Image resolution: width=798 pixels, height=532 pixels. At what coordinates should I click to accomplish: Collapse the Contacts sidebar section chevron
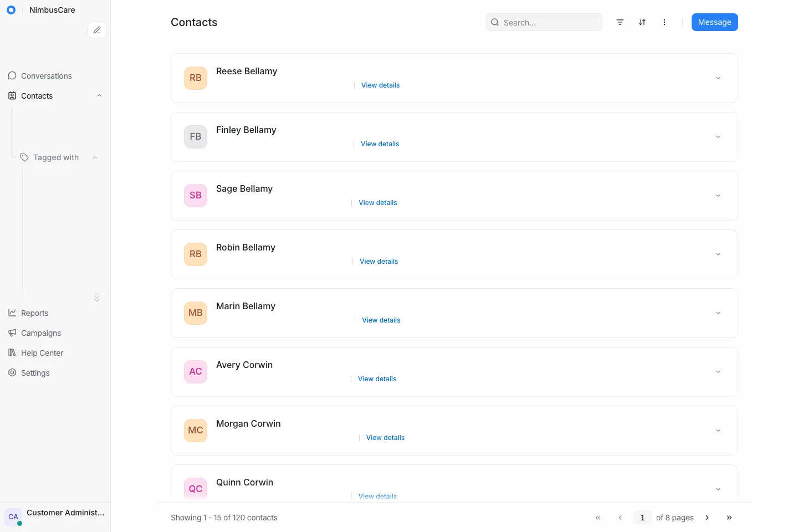[99, 96]
